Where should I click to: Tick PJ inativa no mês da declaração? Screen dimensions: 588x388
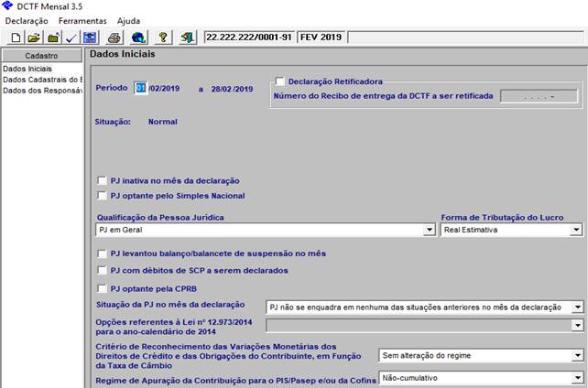click(102, 180)
